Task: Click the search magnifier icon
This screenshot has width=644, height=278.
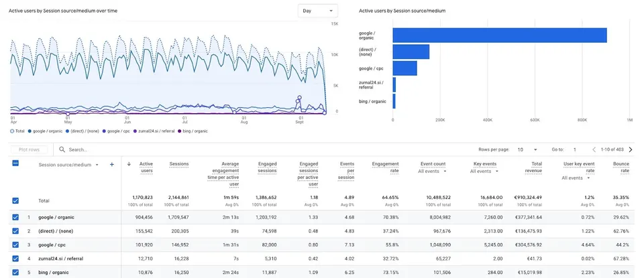Action: [x=62, y=149]
